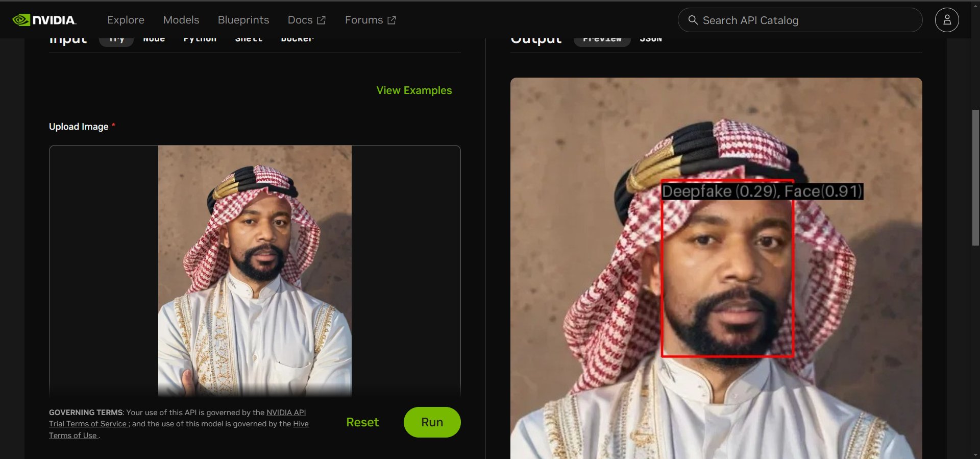Screen dimensions: 980x459
Task: Select the Try input tab
Action: (116, 41)
